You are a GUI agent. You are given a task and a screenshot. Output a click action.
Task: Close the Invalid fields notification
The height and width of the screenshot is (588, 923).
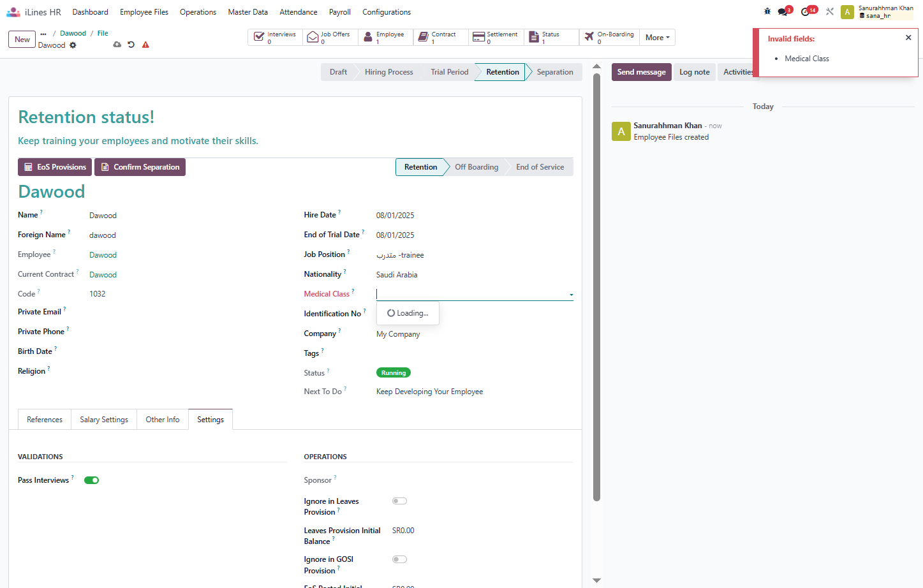tap(908, 38)
